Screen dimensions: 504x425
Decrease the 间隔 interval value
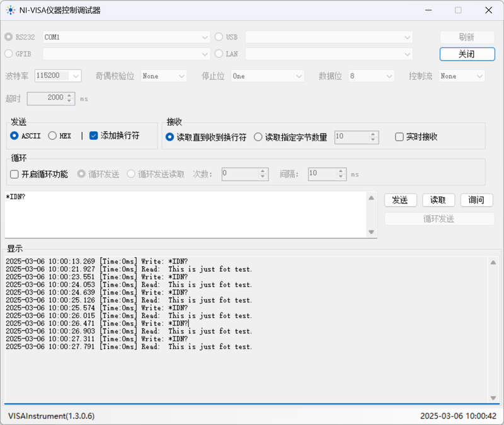click(x=341, y=177)
